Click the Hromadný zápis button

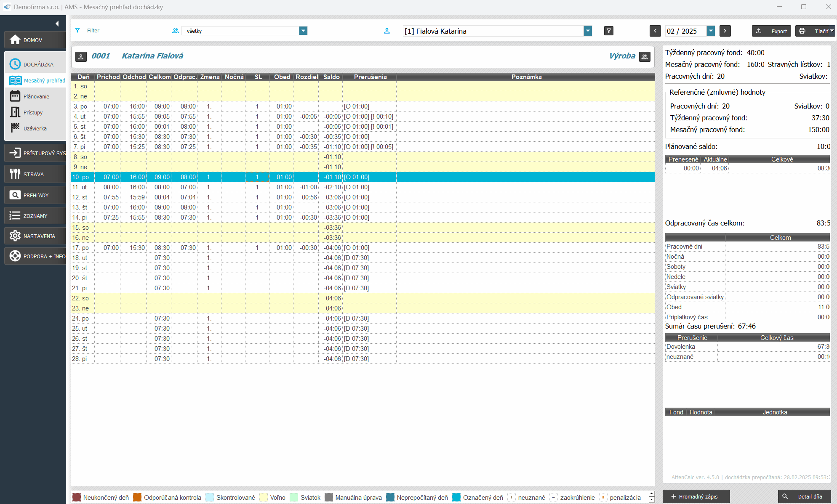pyautogui.click(x=696, y=496)
